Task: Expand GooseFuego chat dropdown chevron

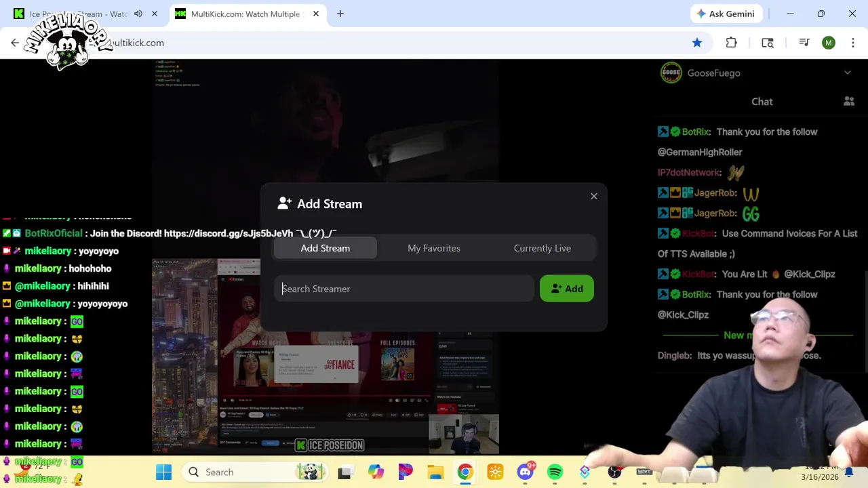Action: [848, 73]
